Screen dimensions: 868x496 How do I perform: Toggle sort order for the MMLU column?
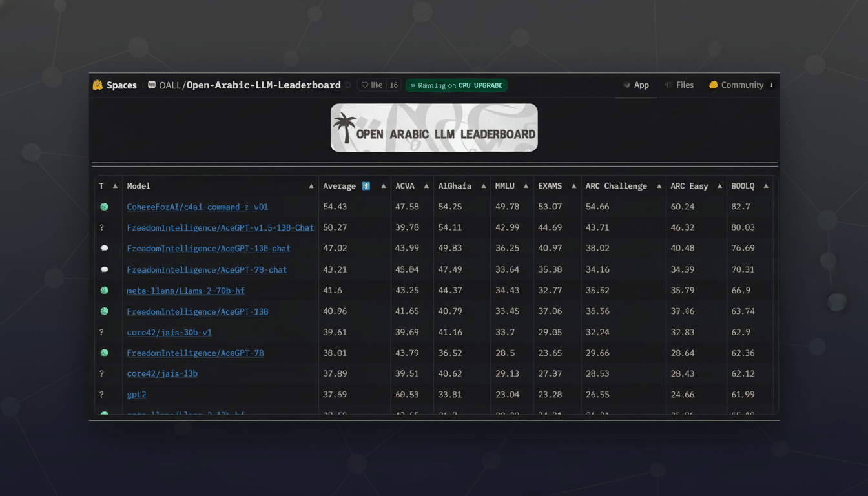click(x=526, y=185)
